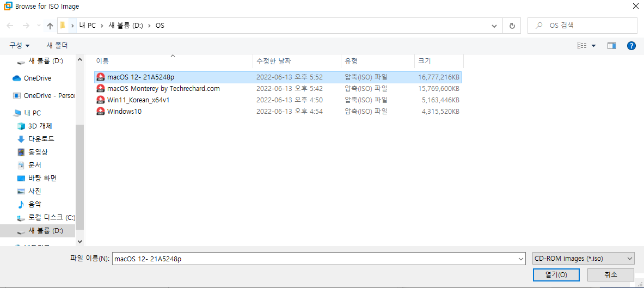Click the OneDrive cloud icon
Screen dimensions: 644x288
[17, 78]
